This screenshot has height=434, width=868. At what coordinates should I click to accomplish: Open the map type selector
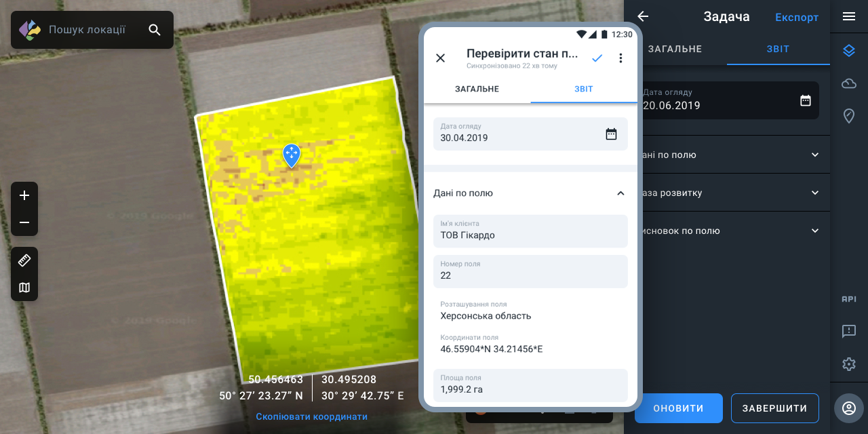tap(24, 288)
